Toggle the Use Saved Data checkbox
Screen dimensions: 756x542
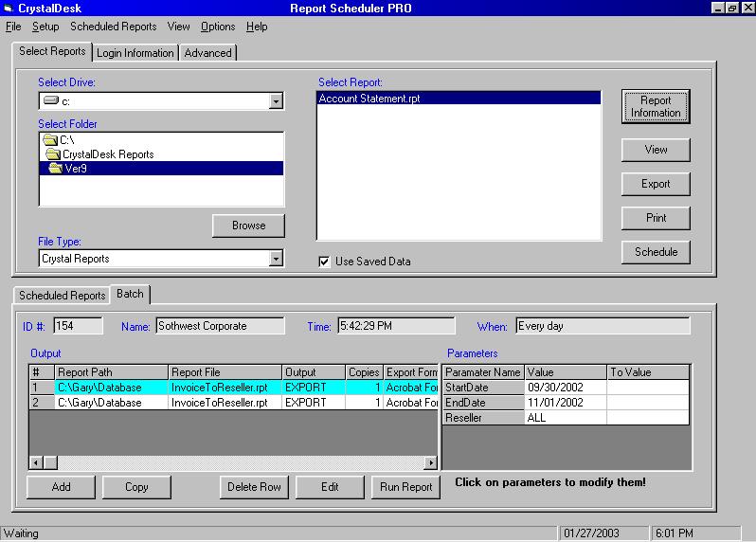[x=325, y=262]
